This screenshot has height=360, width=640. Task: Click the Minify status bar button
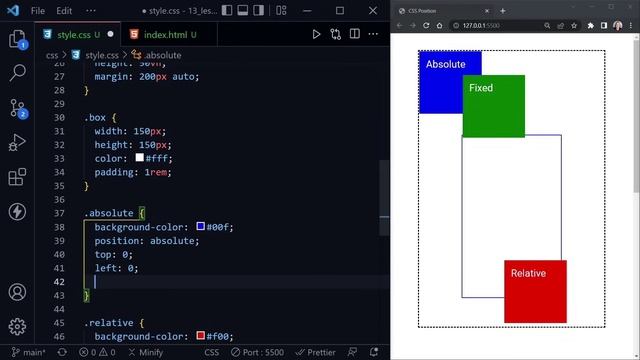pos(146,352)
